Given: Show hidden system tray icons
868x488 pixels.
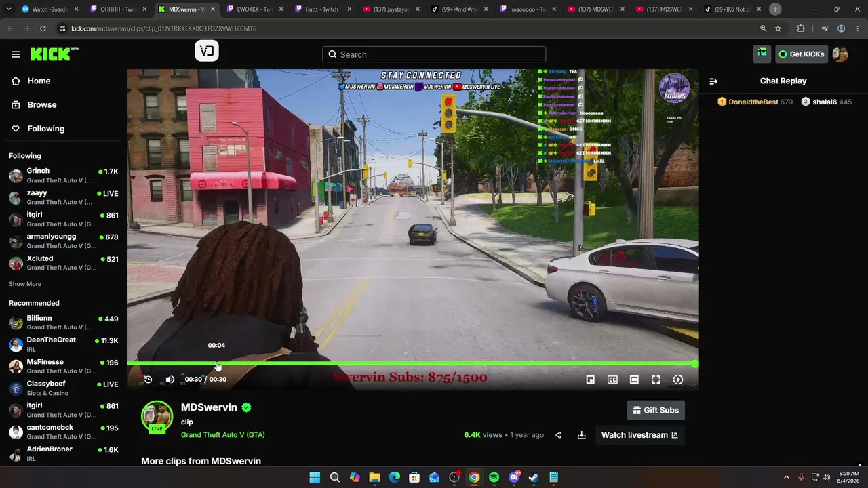Looking at the screenshot, I should [787, 477].
